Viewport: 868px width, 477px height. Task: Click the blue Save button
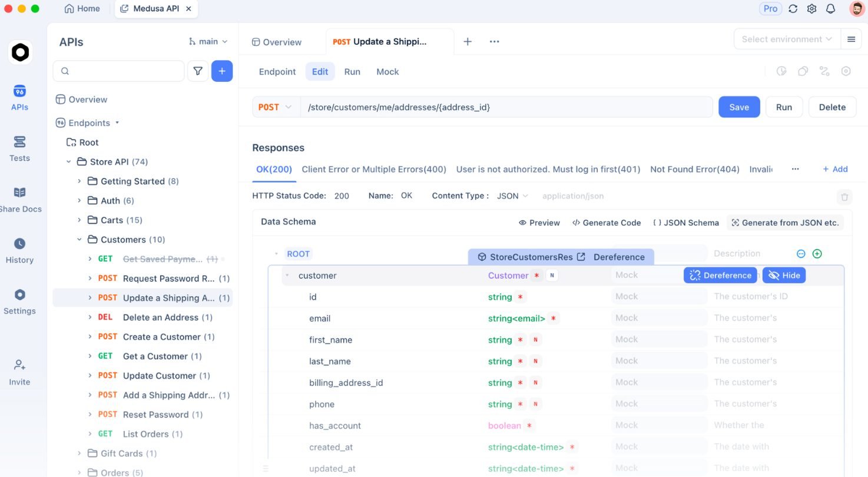pos(739,107)
